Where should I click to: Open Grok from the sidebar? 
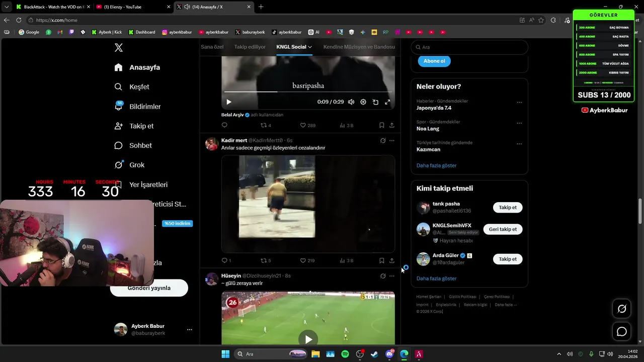tap(129, 164)
